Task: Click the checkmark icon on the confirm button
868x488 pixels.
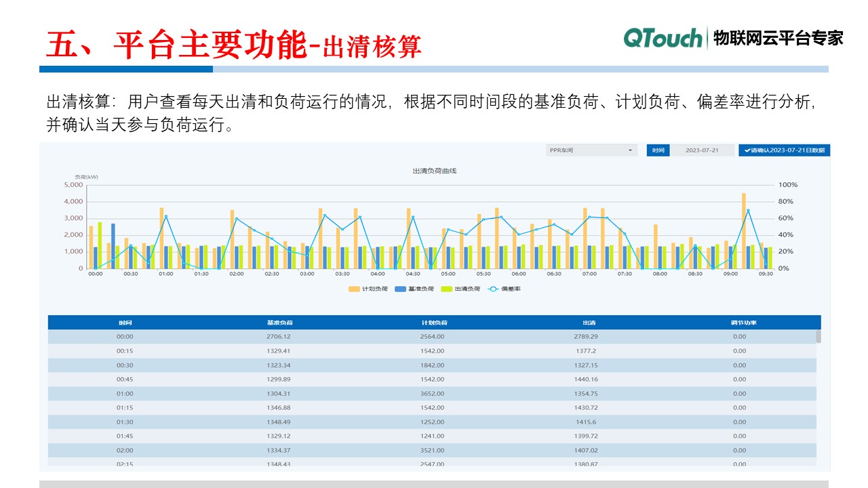Action: [x=747, y=150]
